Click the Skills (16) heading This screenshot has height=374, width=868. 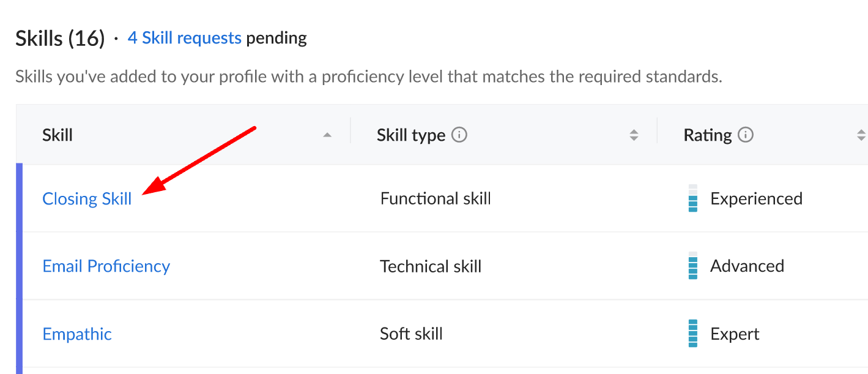[61, 39]
